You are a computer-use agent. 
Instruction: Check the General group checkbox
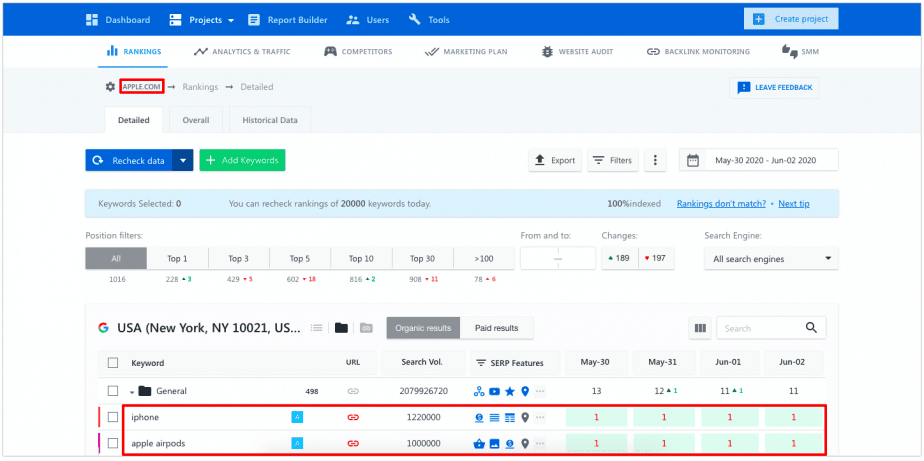click(113, 391)
